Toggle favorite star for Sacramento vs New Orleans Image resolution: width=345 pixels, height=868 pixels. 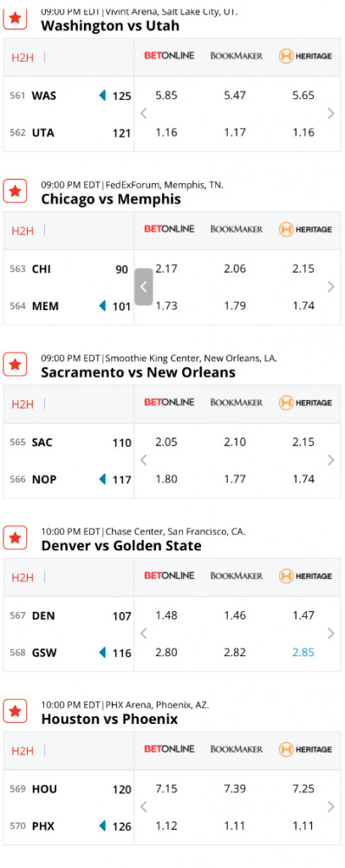(x=16, y=365)
